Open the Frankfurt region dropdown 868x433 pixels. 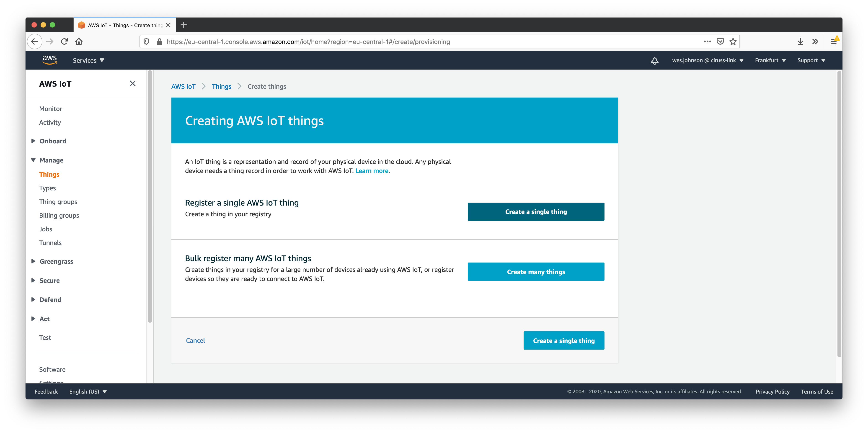pyautogui.click(x=770, y=60)
